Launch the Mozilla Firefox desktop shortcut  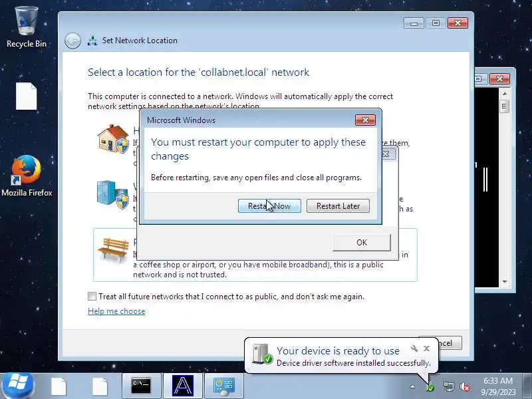coord(27,176)
